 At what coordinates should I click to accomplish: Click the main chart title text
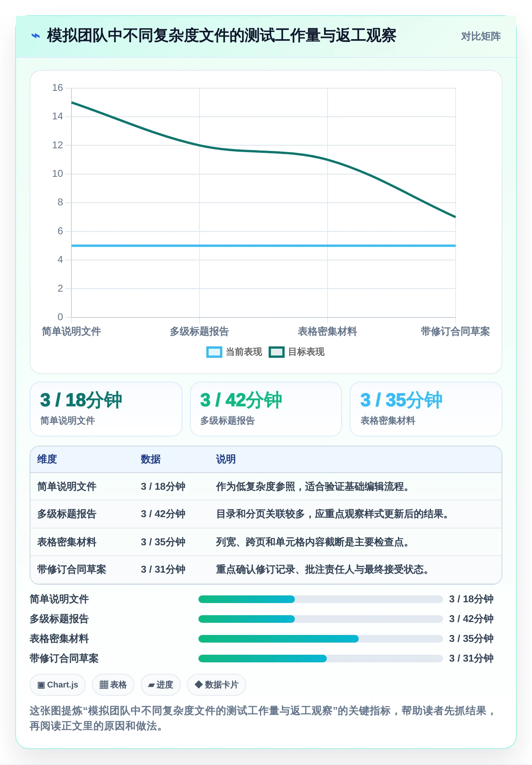tap(222, 36)
